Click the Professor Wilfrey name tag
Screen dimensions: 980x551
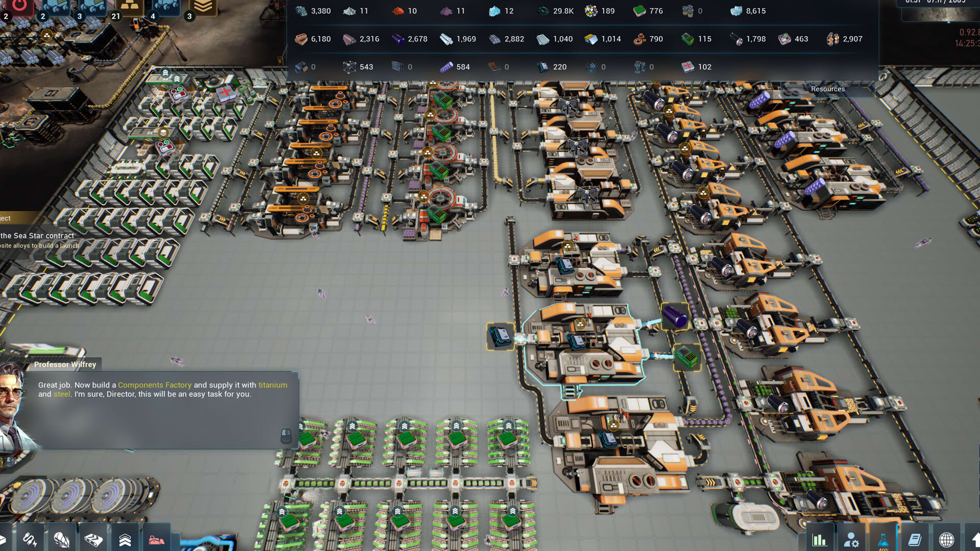pos(65,364)
